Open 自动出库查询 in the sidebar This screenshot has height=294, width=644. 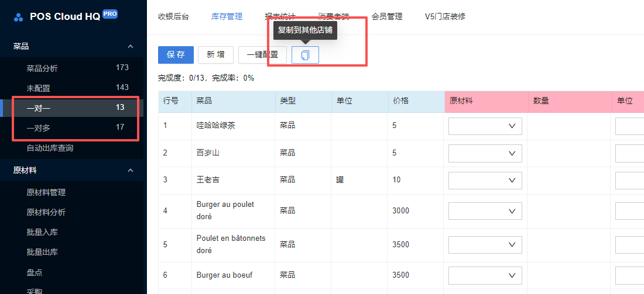click(50, 148)
